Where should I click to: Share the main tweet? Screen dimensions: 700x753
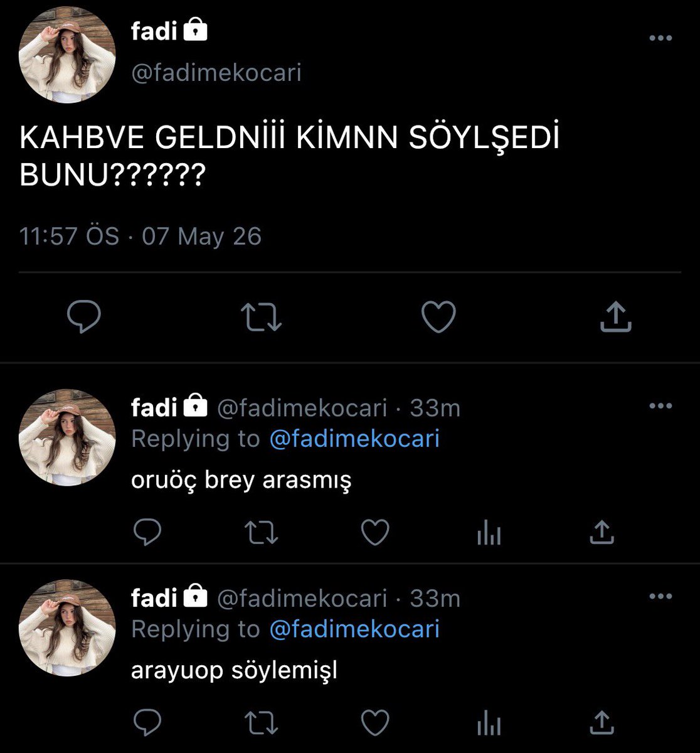point(615,317)
